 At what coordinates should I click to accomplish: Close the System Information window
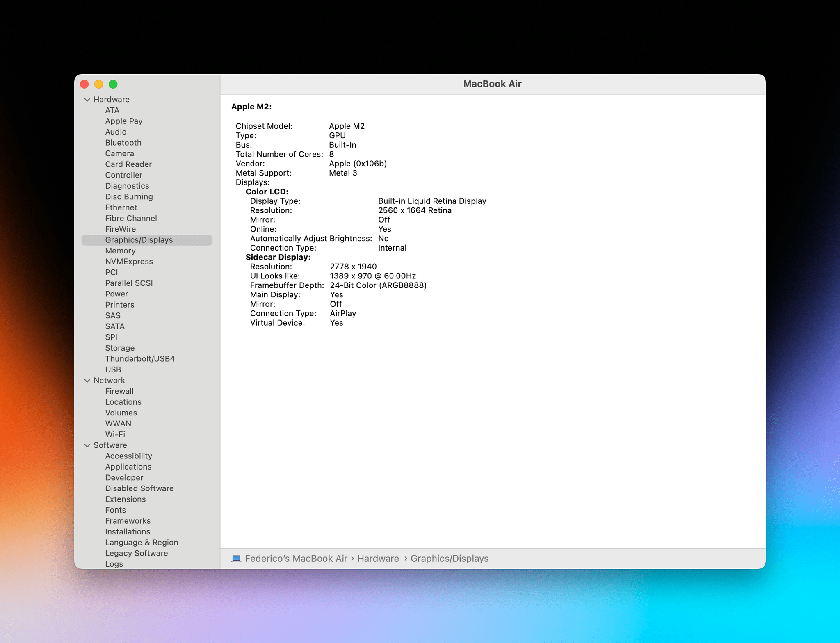84,84
